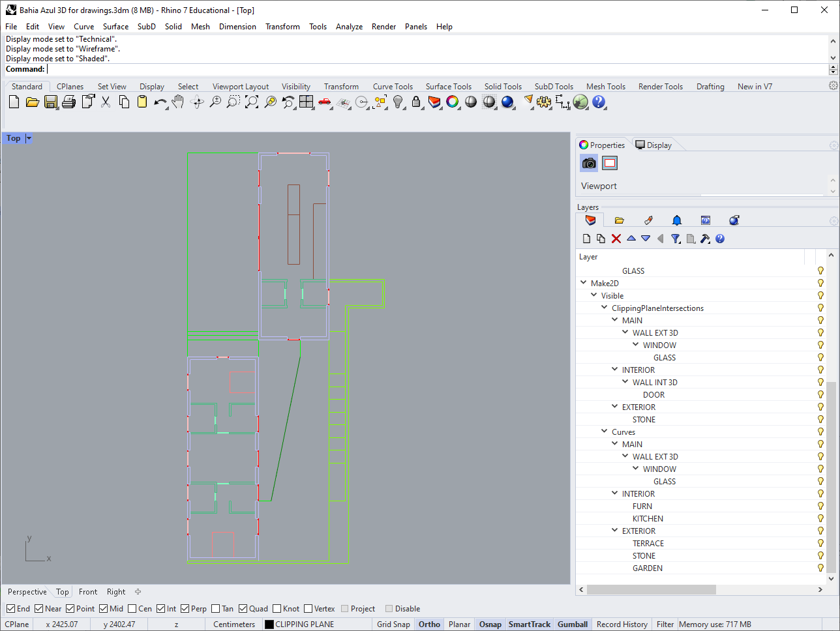Toggle visibility bulb of GARDEN layer
840x631 pixels.
(820, 568)
